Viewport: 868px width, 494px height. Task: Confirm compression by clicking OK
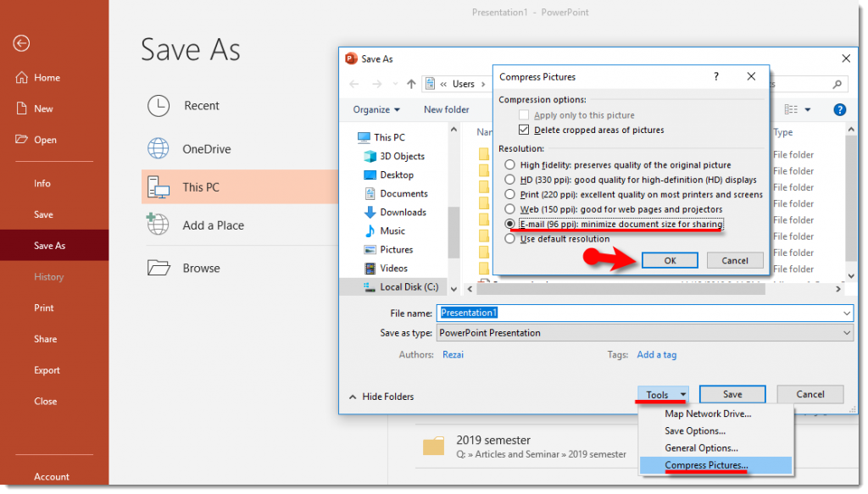coord(670,260)
